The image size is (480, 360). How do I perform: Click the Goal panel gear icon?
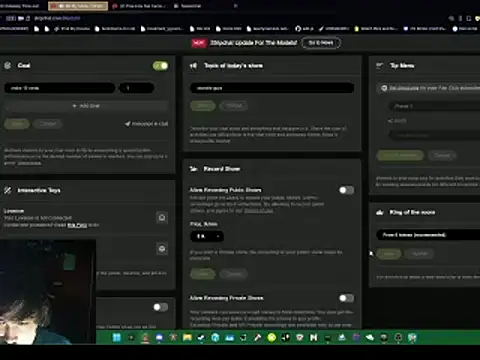click(x=7, y=65)
